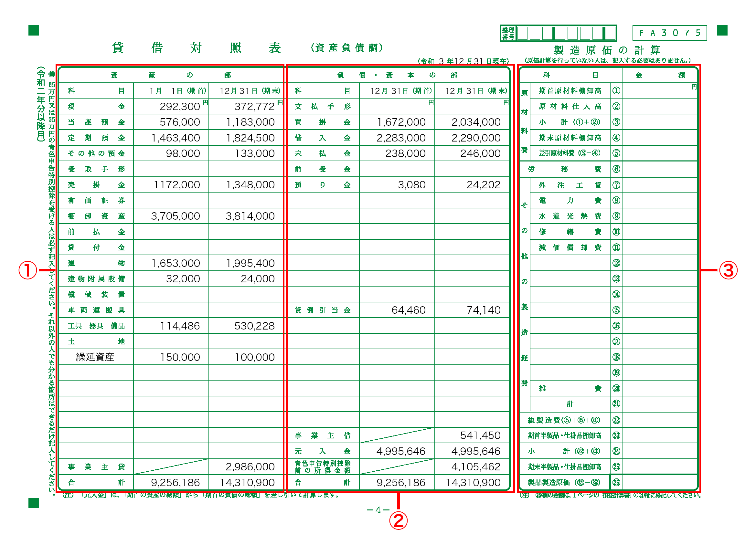Screen dimensions: 756x534
Task: Click the 外注工賃 item label
Action: tap(570, 185)
